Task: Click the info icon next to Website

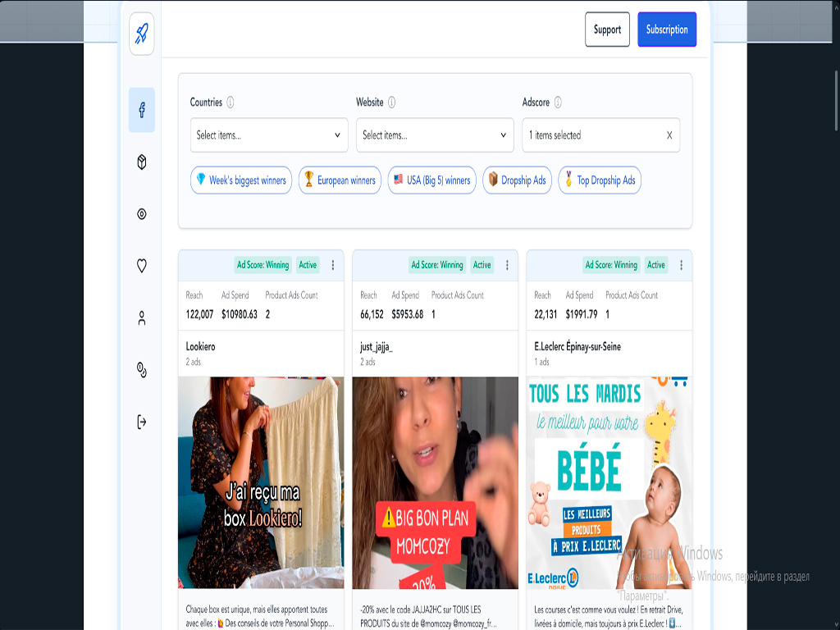Action: coord(391,103)
